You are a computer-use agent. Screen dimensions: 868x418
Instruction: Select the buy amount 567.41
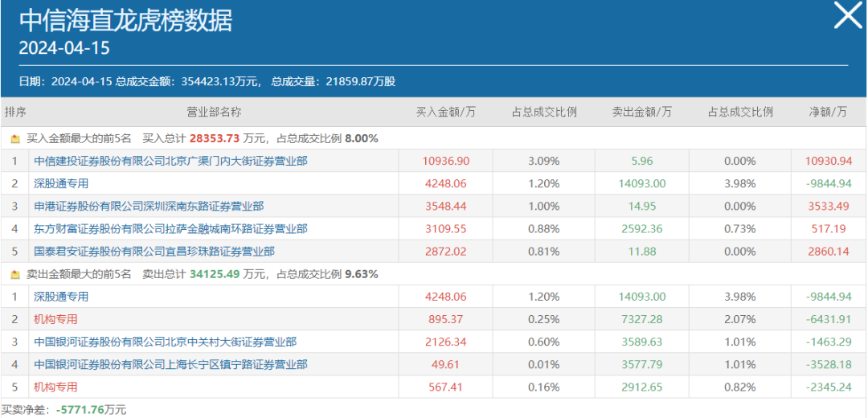pos(445,387)
